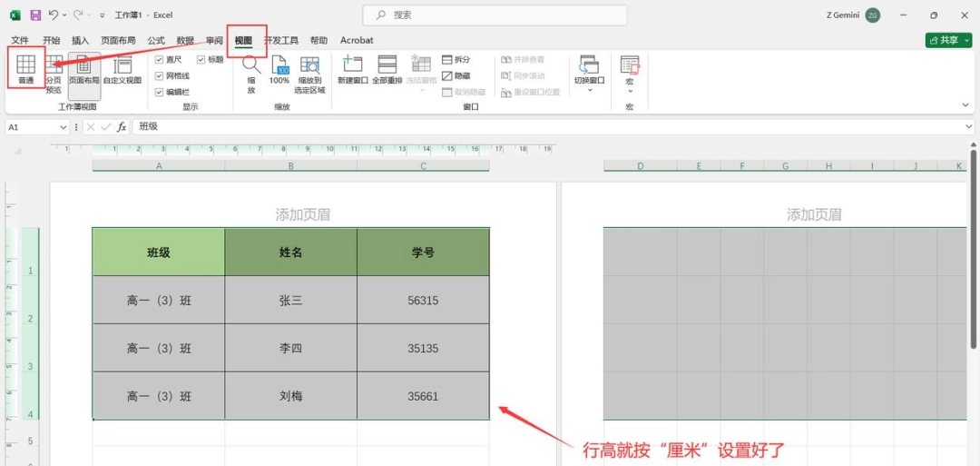Click Unhide window (取消隐藏)
The image size is (980, 466).
(x=463, y=92)
